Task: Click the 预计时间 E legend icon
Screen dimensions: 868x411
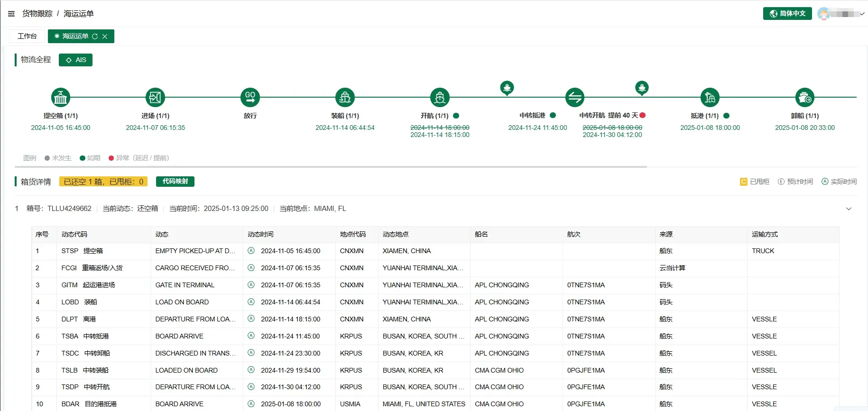Action: coord(781,182)
